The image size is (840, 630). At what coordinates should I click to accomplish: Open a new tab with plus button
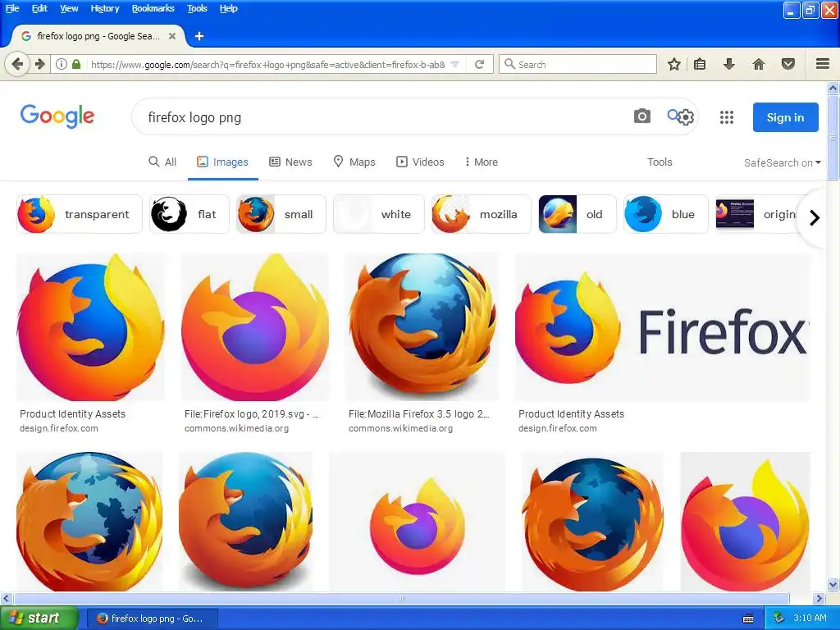[x=199, y=36]
